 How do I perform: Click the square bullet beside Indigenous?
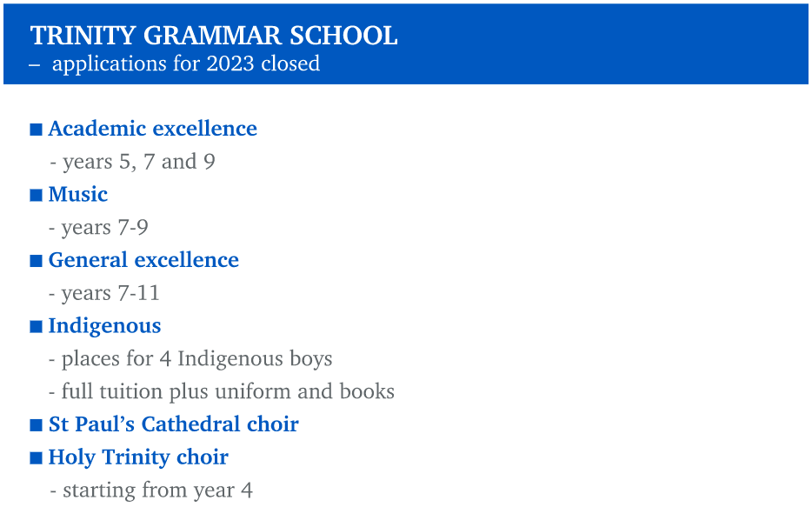[x=36, y=326]
